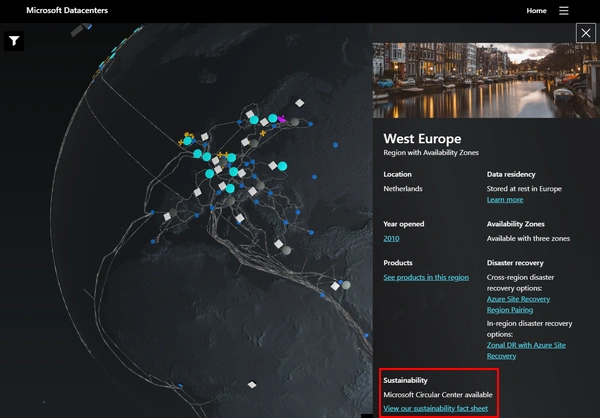Open the filter funnel icon on the map
The width and height of the screenshot is (600, 418).
click(x=14, y=41)
